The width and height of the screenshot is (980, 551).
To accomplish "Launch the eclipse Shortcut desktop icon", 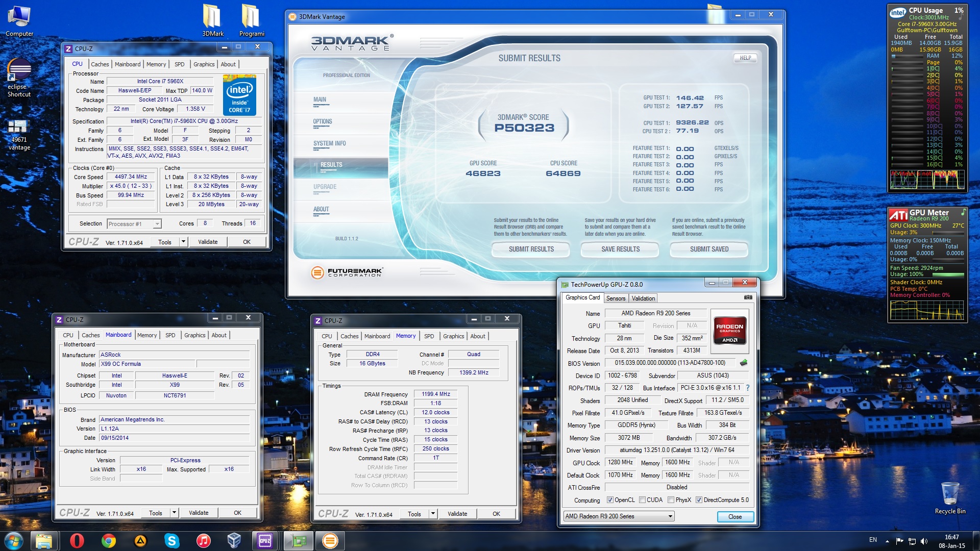I will tap(19, 78).
